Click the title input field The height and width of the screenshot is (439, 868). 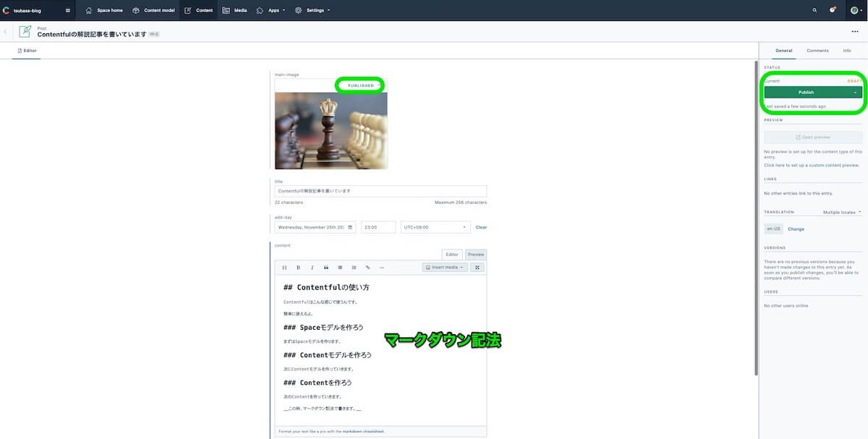point(380,191)
